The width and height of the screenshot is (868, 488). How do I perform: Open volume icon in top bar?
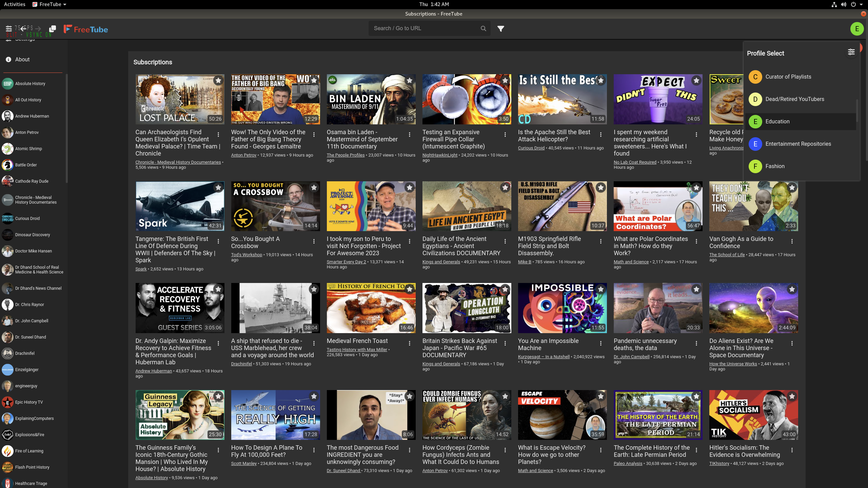tap(844, 4)
